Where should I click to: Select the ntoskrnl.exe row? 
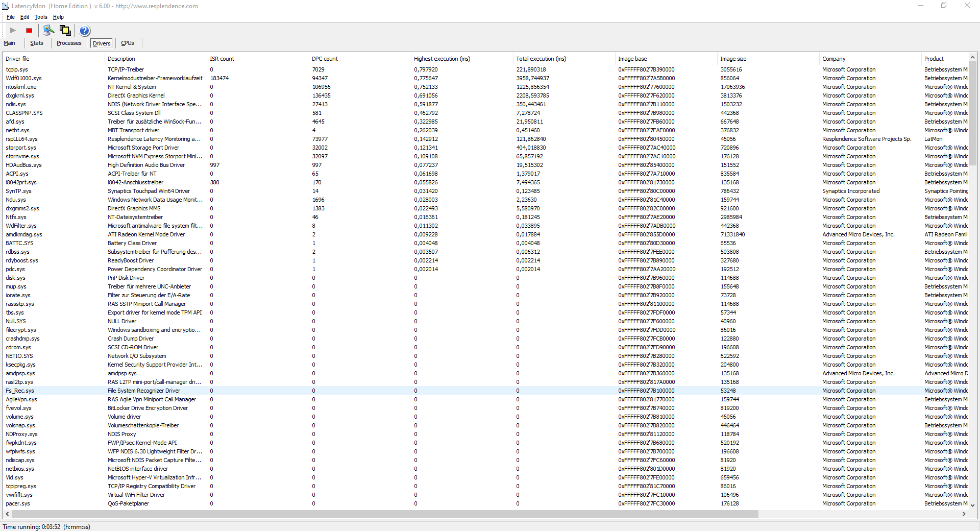coord(485,87)
